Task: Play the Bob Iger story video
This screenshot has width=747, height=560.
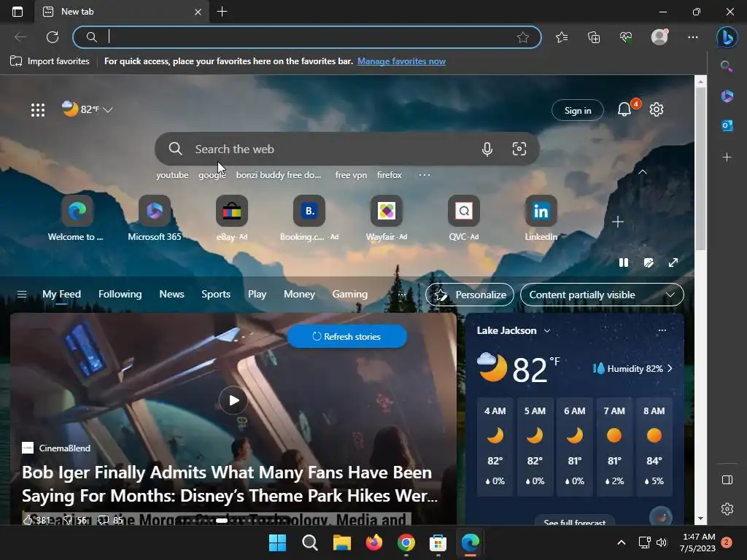Action: (233, 400)
